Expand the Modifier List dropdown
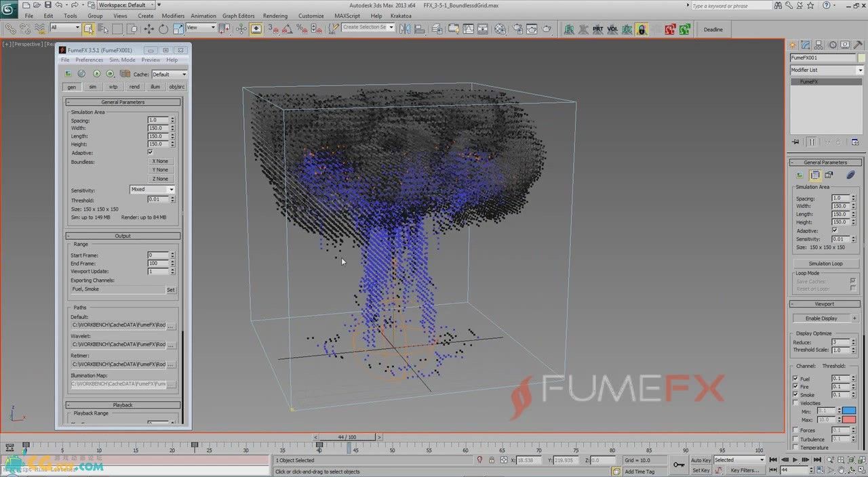The height and width of the screenshot is (477, 868). pyautogui.click(x=825, y=70)
